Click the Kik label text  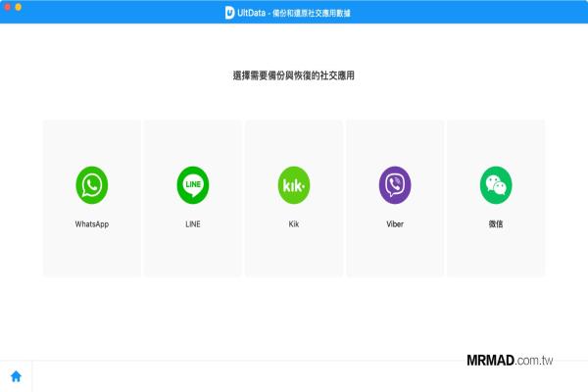point(294,224)
